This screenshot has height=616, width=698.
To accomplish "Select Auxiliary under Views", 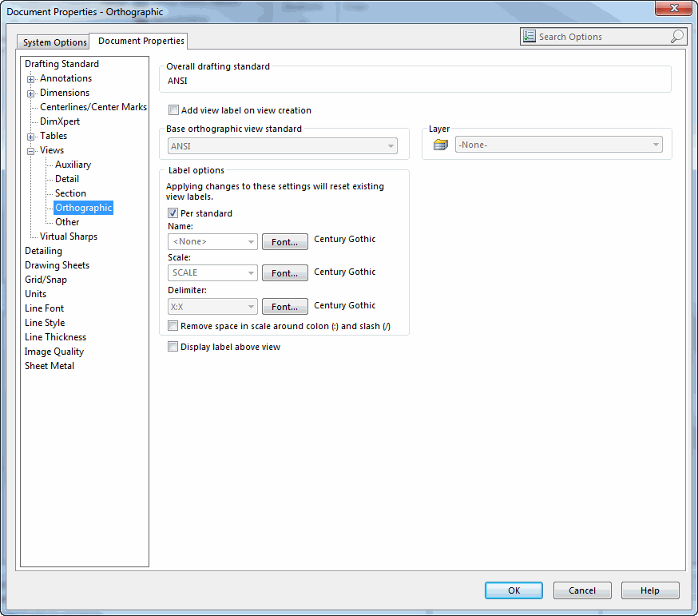I will point(73,165).
